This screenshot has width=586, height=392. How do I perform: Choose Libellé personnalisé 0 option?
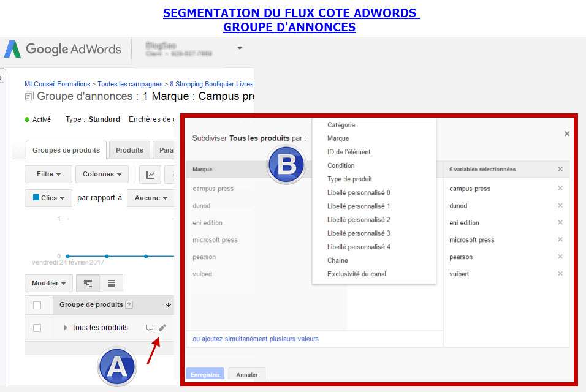[x=359, y=193]
